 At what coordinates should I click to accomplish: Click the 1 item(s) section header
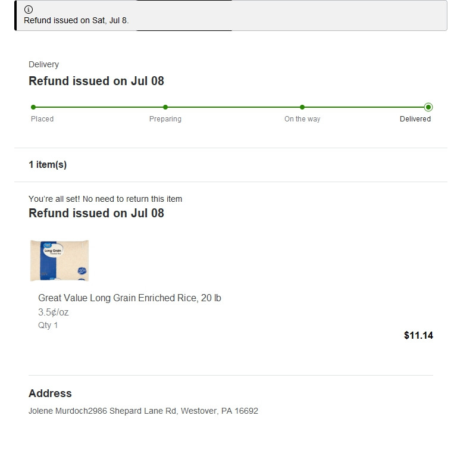pyautogui.click(x=48, y=165)
